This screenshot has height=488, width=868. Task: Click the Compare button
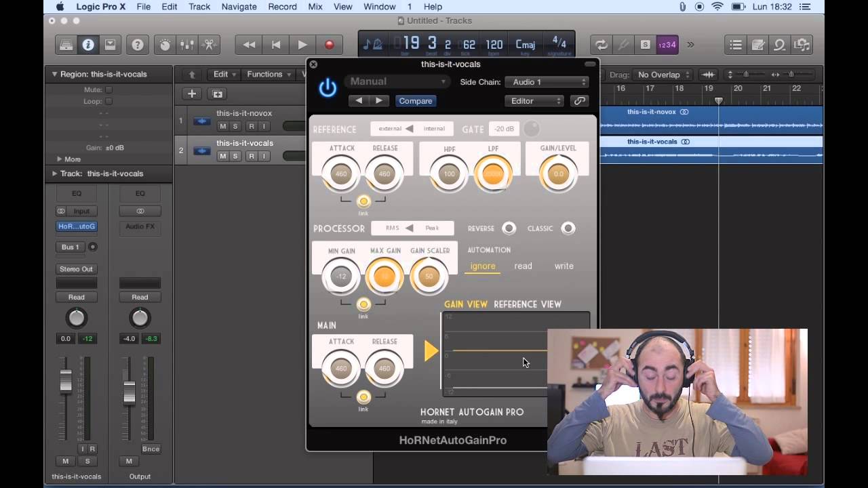coord(416,101)
